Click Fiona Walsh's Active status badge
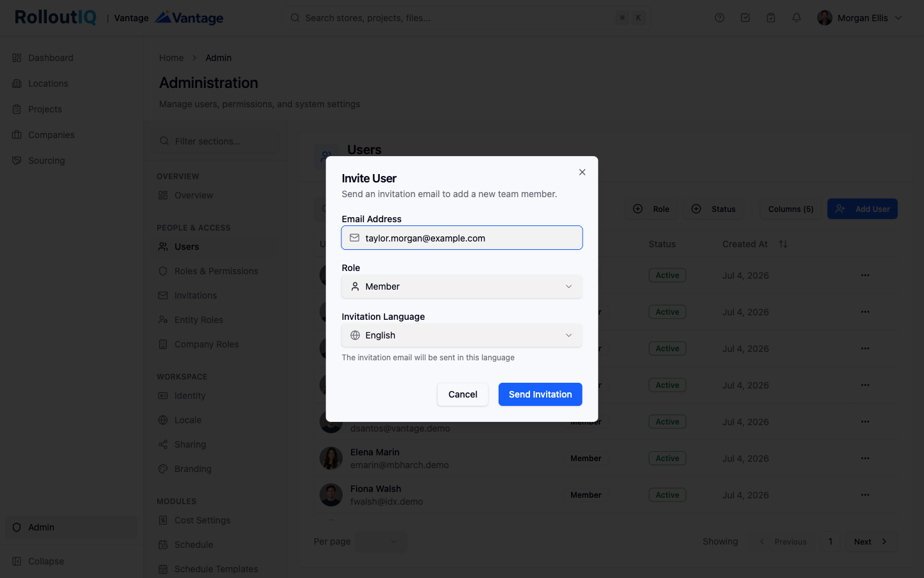The width and height of the screenshot is (924, 578). click(667, 495)
